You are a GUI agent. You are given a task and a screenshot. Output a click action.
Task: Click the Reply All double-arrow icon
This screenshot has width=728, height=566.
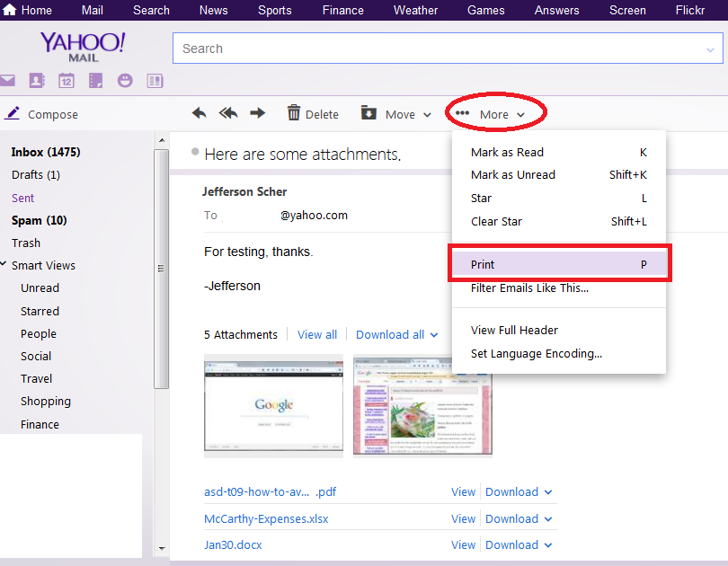click(228, 113)
